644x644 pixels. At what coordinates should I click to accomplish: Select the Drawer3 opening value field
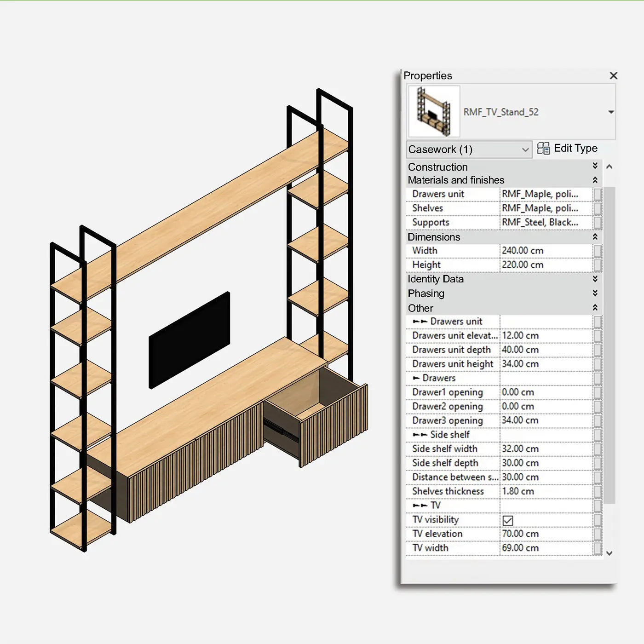click(x=545, y=420)
